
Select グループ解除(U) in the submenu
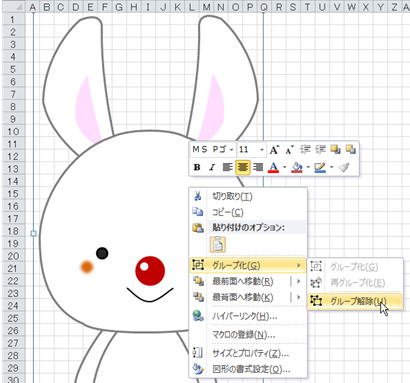355,301
